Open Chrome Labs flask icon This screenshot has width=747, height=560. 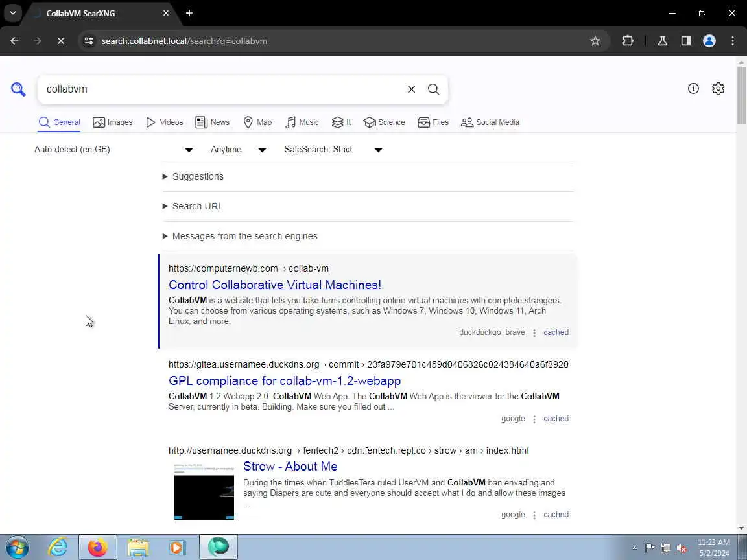click(662, 41)
